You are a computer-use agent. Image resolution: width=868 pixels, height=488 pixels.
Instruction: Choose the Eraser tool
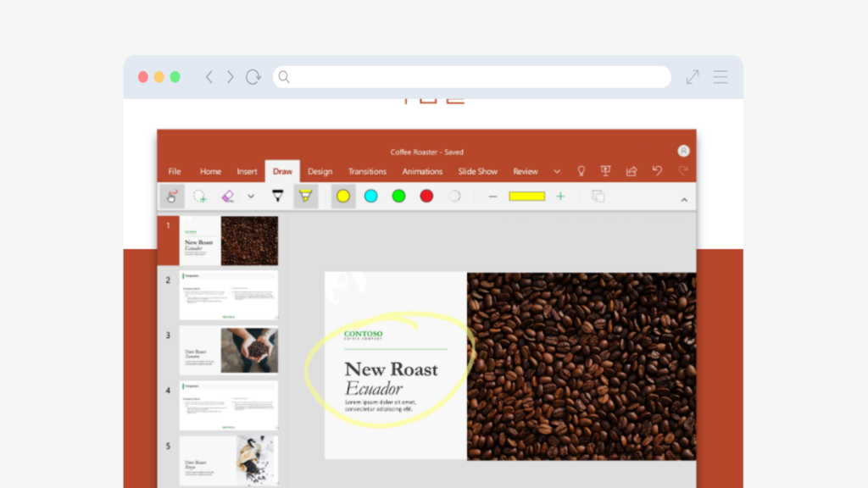(x=228, y=197)
